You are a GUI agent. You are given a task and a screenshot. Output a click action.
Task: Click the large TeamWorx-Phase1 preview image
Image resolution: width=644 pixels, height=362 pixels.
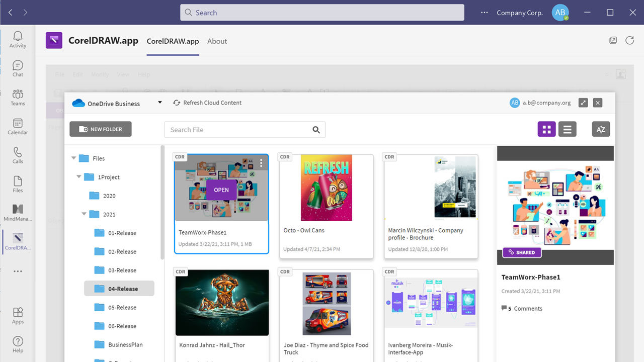click(555, 205)
